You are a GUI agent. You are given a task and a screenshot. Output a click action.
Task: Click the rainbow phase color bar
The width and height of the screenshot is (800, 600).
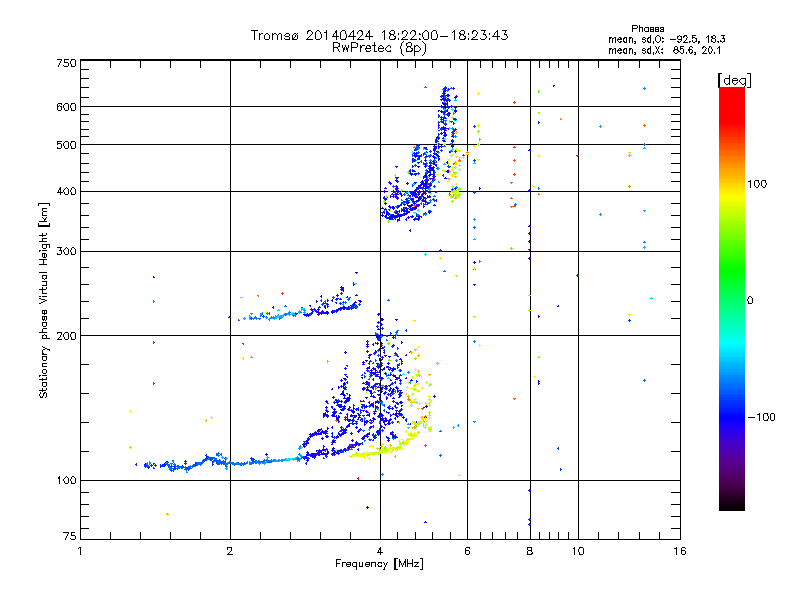coord(732,299)
